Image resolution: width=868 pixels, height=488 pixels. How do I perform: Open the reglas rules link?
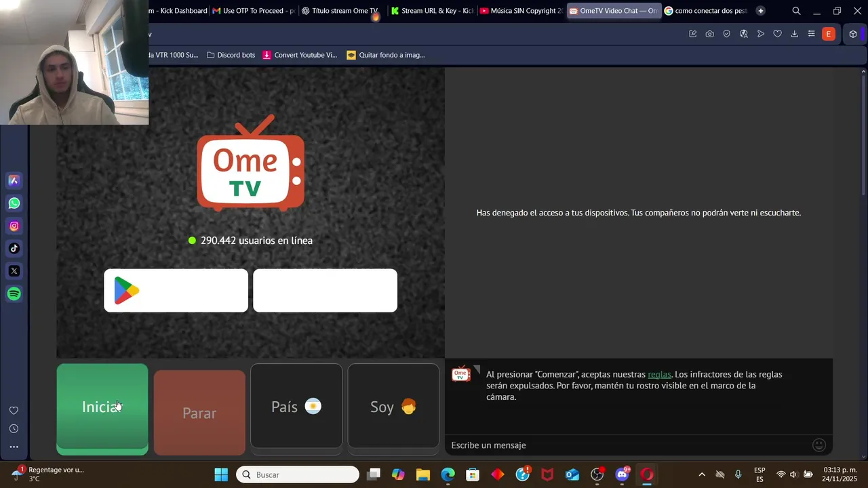[x=659, y=374]
